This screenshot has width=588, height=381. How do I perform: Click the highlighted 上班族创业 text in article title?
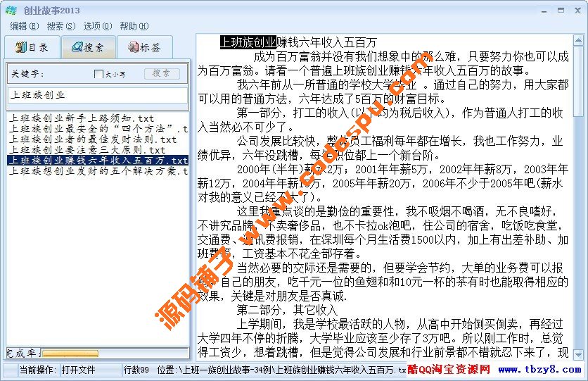pos(248,42)
